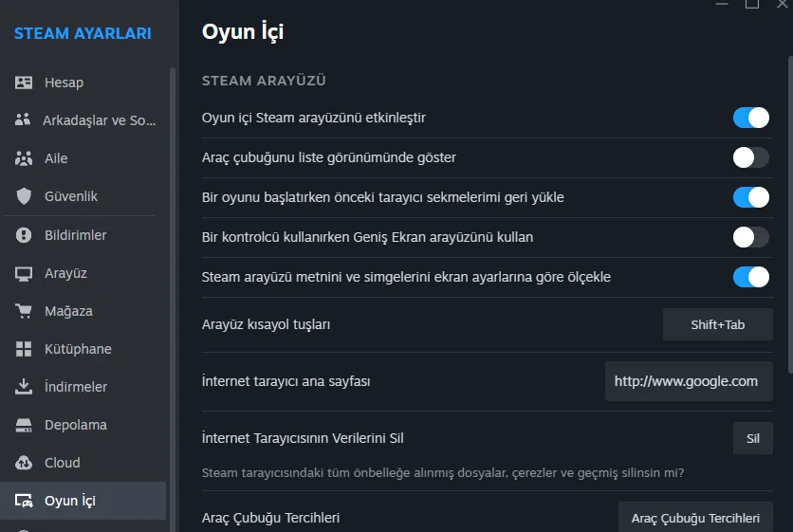Image resolution: width=793 pixels, height=532 pixels.
Task: Select Oyun İçi in the sidebar
Action: 83,501
